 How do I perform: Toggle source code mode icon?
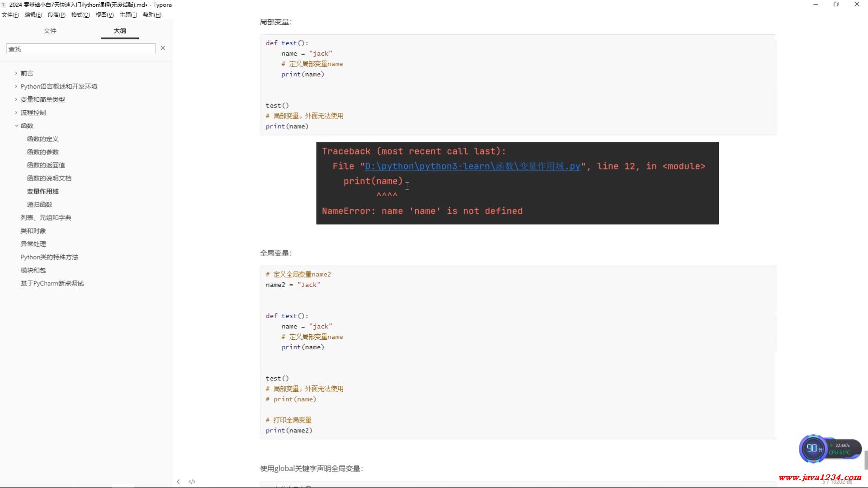click(x=192, y=482)
